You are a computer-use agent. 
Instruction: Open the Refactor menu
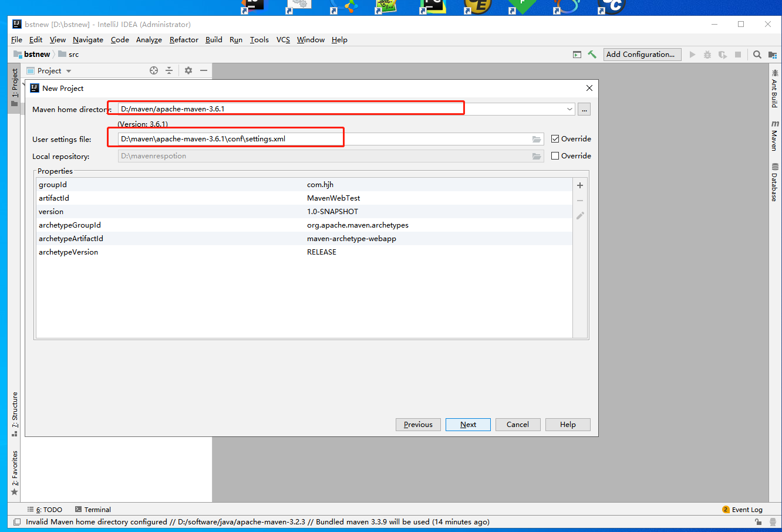coord(184,40)
